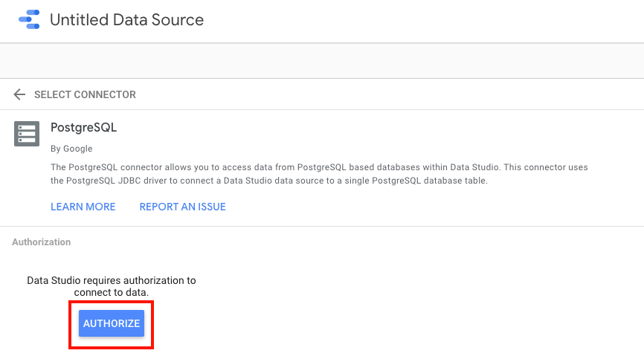This screenshot has width=644, height=359.
Task: Click the PostgreSQL database connector icon
Action: click(26, 134)
